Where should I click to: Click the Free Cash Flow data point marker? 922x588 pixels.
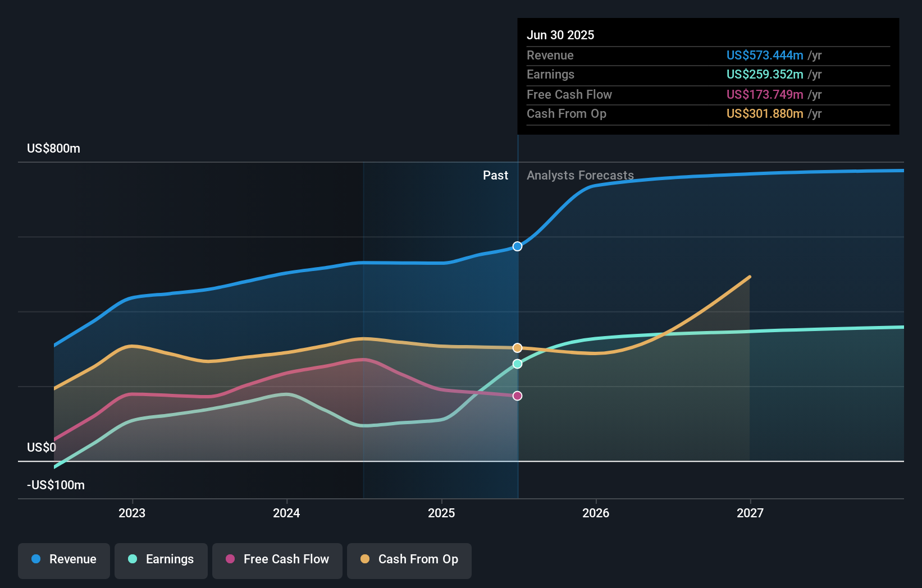tap(517, 396)
